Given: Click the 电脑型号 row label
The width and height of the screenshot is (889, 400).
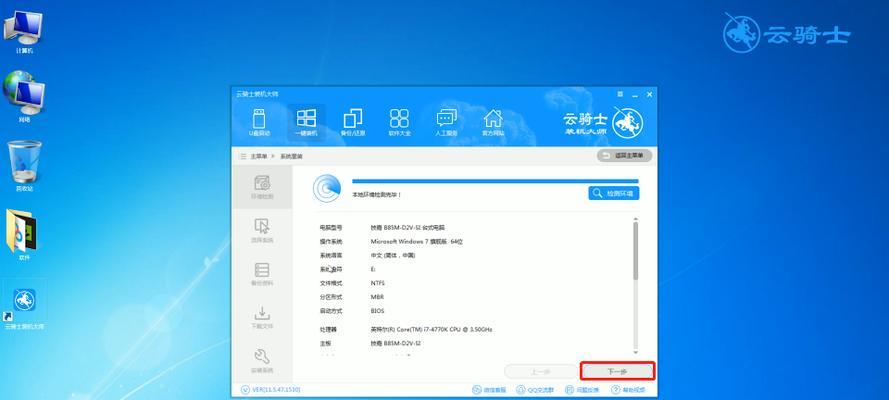Looking at the screenshot, I should click(x=331, y=227).
